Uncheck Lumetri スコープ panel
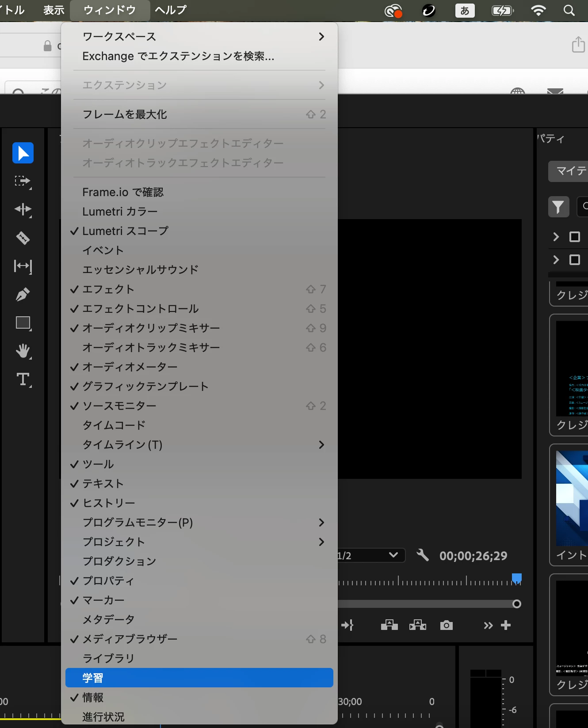Screen dimensions: 588x728 tap(199, 231)
